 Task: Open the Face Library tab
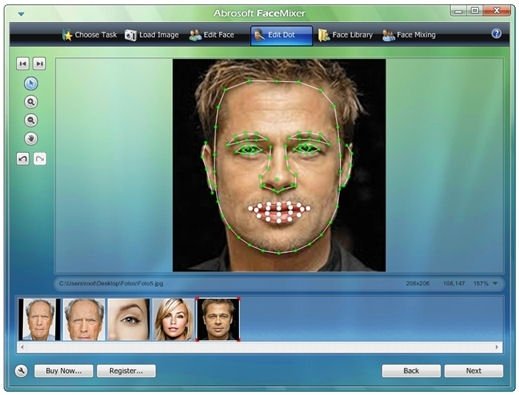coord(345,35)
